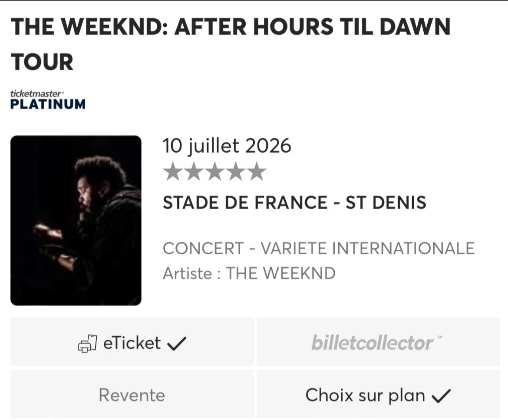The width and height of the screenshot is (508, 420).
Task: Select the third (middle) rating star
Action: tap(214, 172)
